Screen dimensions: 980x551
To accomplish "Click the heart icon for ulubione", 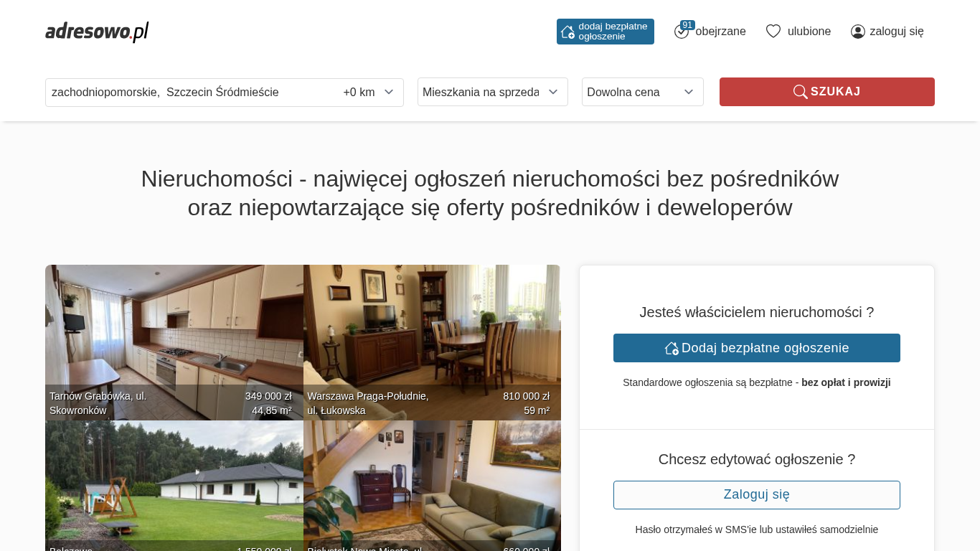I will tap(773, 31).
